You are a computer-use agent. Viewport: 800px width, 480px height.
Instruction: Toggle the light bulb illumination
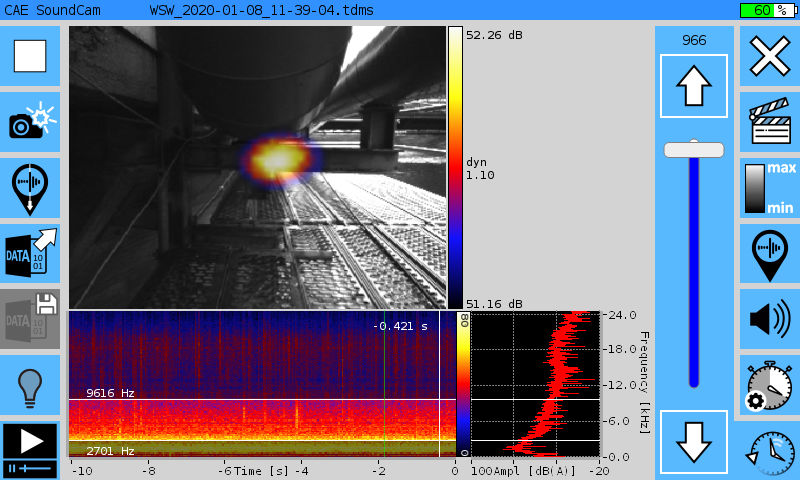(30, 385)
